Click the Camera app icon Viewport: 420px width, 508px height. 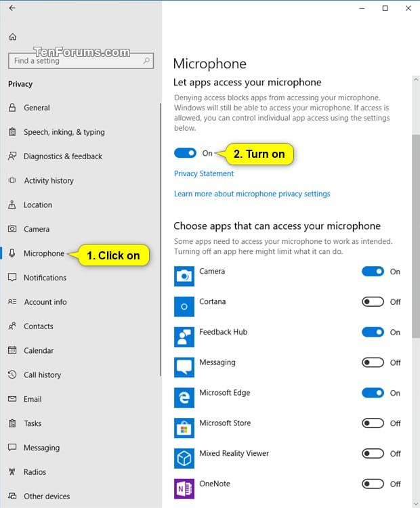click(184, 276)
